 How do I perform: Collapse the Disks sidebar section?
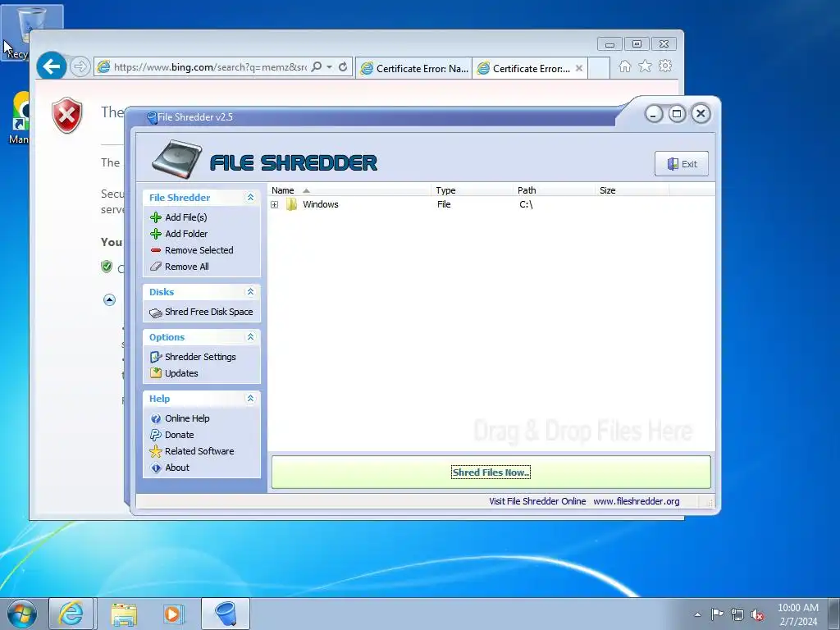(250, 292)
